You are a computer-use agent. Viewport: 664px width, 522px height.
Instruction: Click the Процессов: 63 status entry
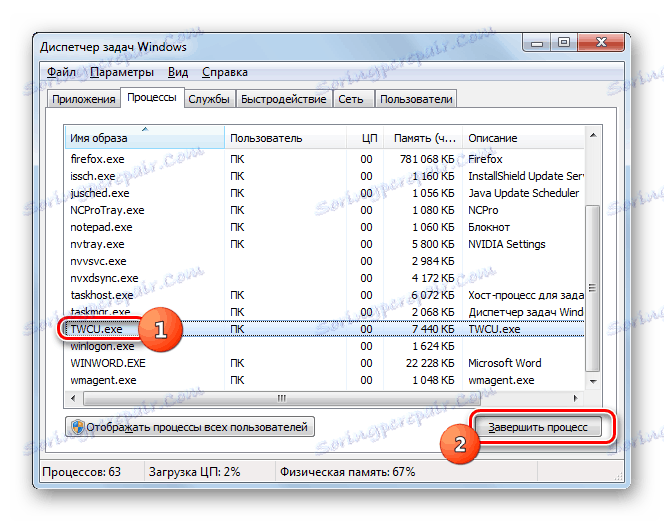(x=81, y=472)
